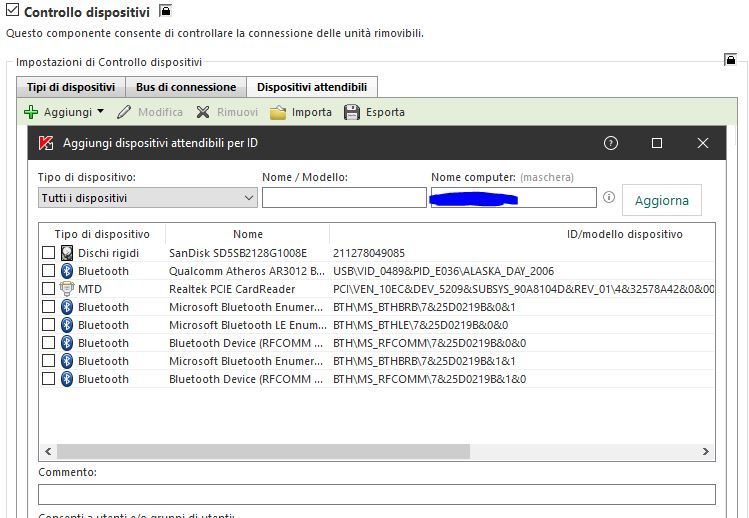Screen dimensions: 749x518
Task: Click Bluetooth icon of BTH\MS_BTHBRB...0&1 row
Action: click(x=67, y=307)
